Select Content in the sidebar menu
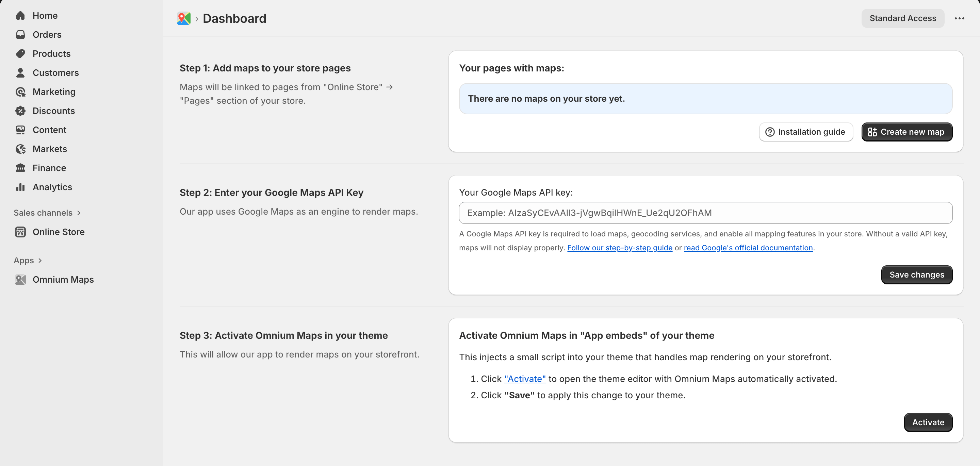Viewport: 980px width, 466px height. 21,130
